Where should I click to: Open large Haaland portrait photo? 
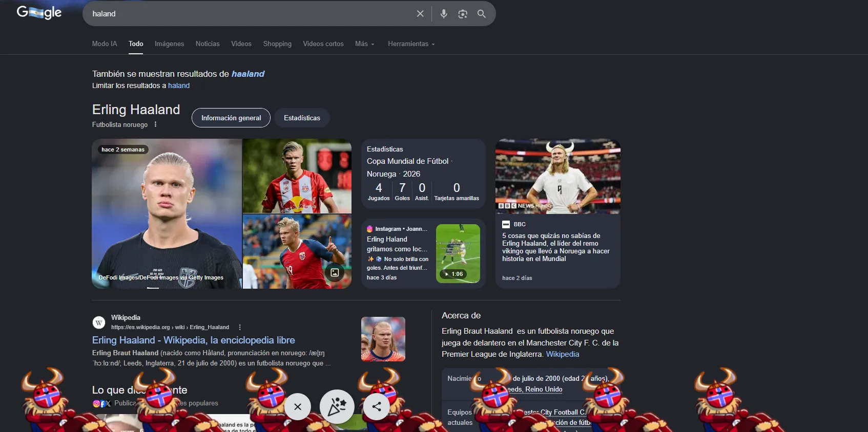point(167,213)
